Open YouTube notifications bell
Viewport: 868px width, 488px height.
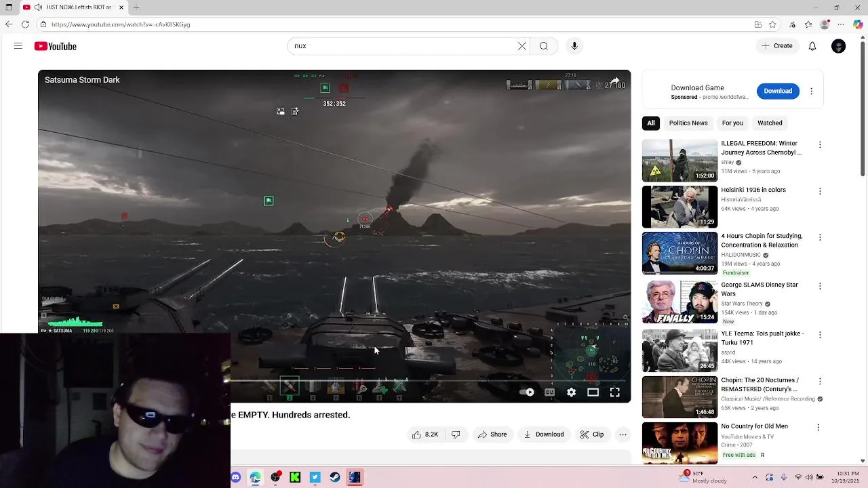pyautogui.click(x=812, y=46)
